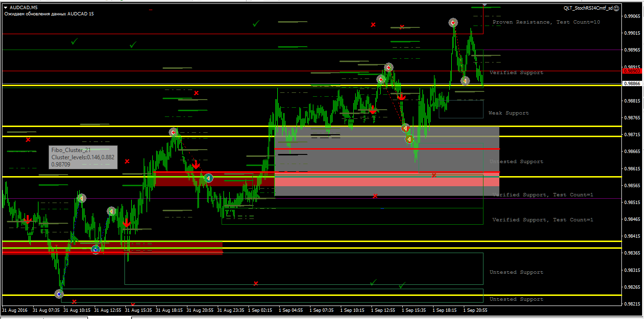This screenshot has height=319, width=644.
Task: Click the 0.98815 price scale label
Action: (632, 101)
